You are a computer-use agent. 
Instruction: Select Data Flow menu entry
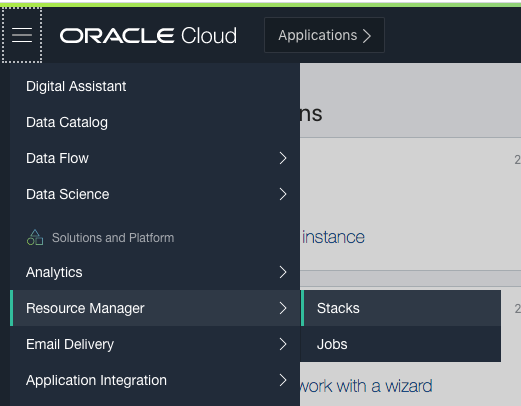155,158
